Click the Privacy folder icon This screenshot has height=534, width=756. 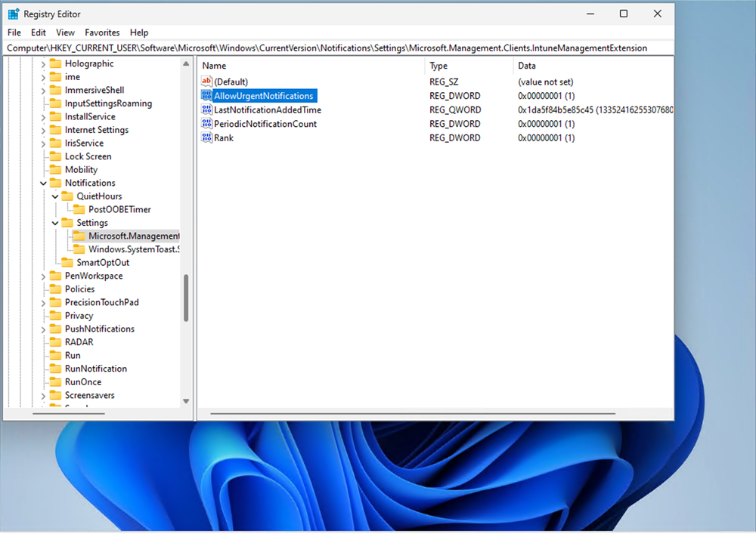click(x=56, y=316)
